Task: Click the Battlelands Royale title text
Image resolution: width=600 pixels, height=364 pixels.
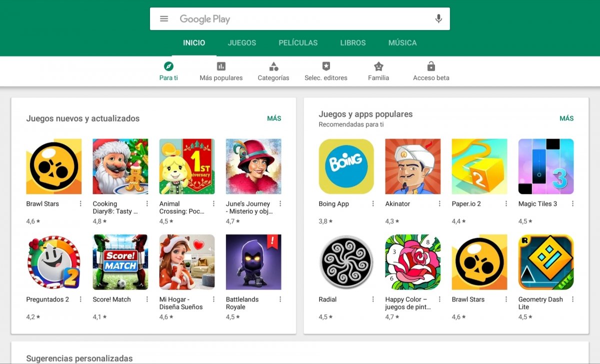Action: tap(242, 303)
